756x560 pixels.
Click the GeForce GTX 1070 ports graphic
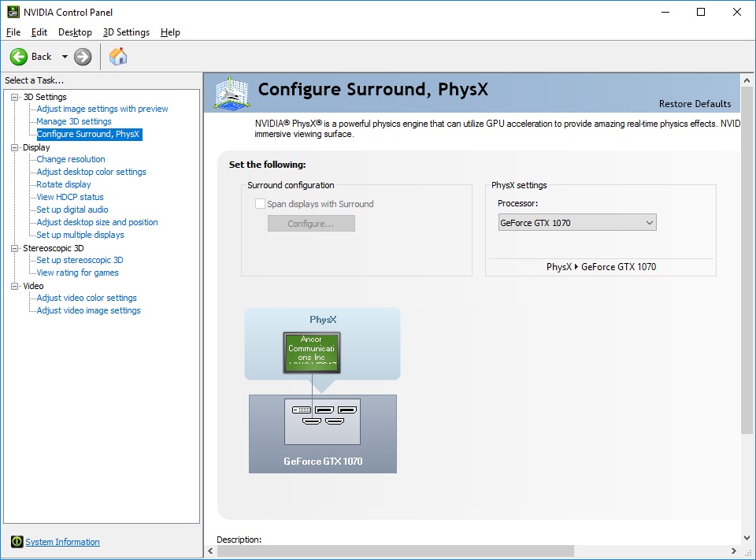(322, 421)
